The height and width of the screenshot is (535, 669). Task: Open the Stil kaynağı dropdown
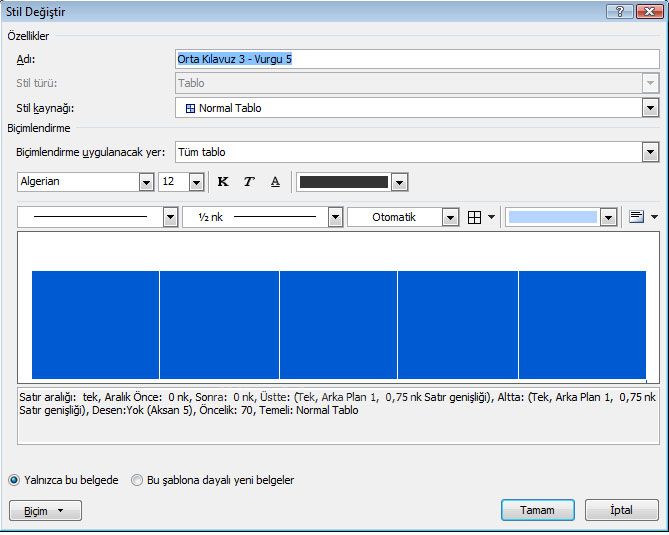650,108
